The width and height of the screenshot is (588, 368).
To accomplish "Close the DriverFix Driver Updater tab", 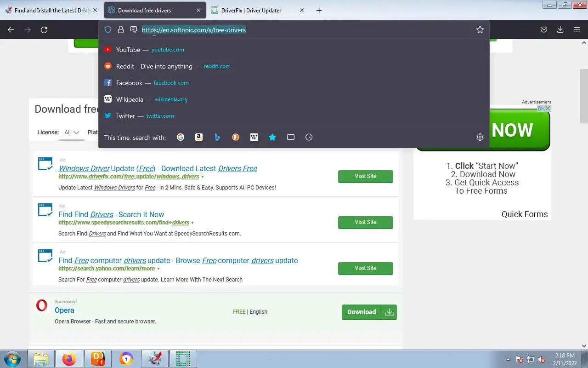I will click(x=302, y=10).
